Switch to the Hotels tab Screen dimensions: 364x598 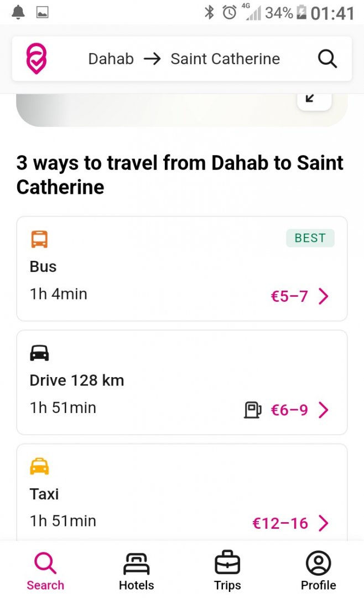point(136,571)
